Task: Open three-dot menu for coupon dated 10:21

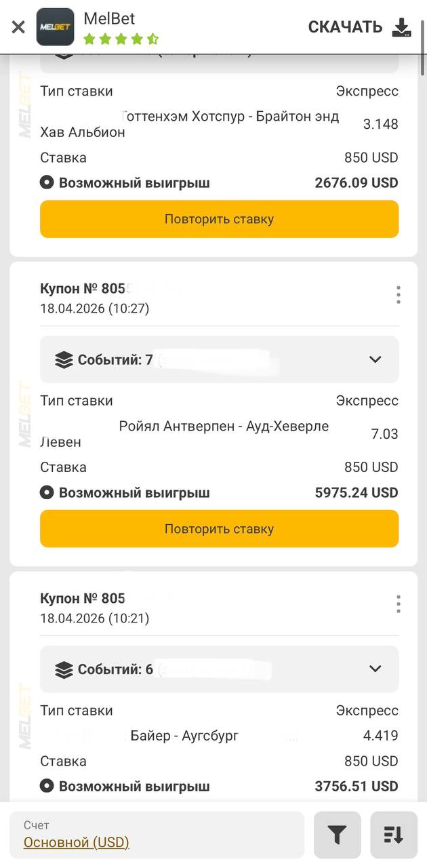Action: point(398,604)
